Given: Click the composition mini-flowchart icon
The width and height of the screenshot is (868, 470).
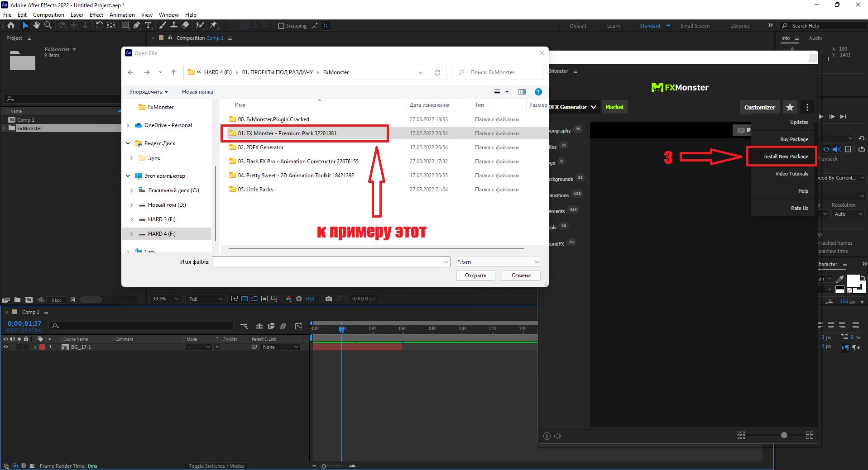Looking at the screenshot, I should [x=245, y=326].
